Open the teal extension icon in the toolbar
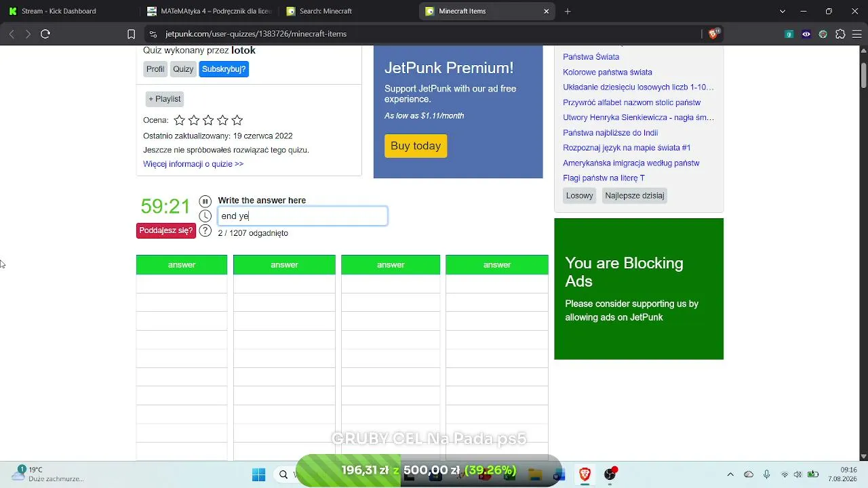Image resolution: width=868 pixels, height=488 pixels. [x=789, y=34]
